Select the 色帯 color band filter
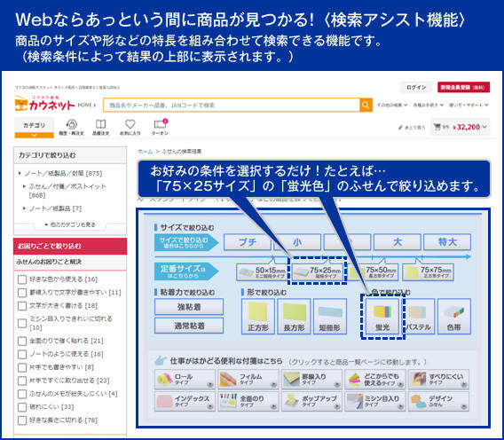This screenshot has width=504, height=440. point(454,317)
